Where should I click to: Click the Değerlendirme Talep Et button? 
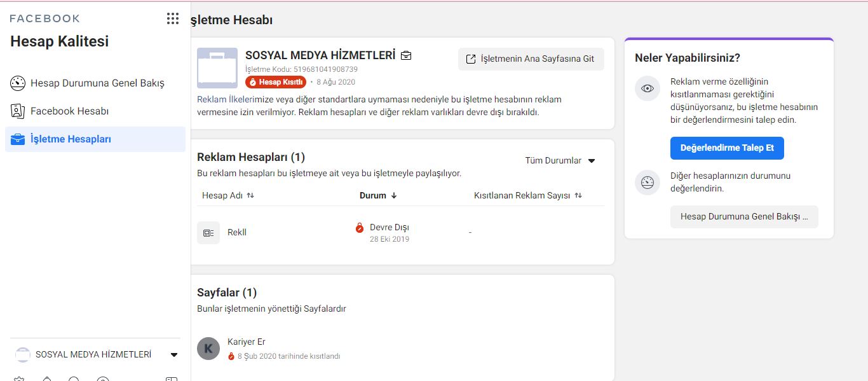727,148
